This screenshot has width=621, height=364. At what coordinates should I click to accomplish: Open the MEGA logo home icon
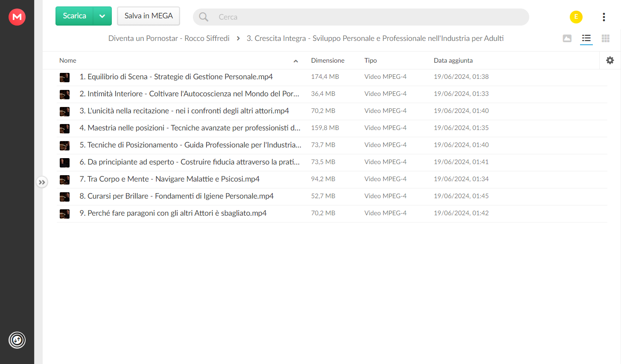tap(17, 17)
